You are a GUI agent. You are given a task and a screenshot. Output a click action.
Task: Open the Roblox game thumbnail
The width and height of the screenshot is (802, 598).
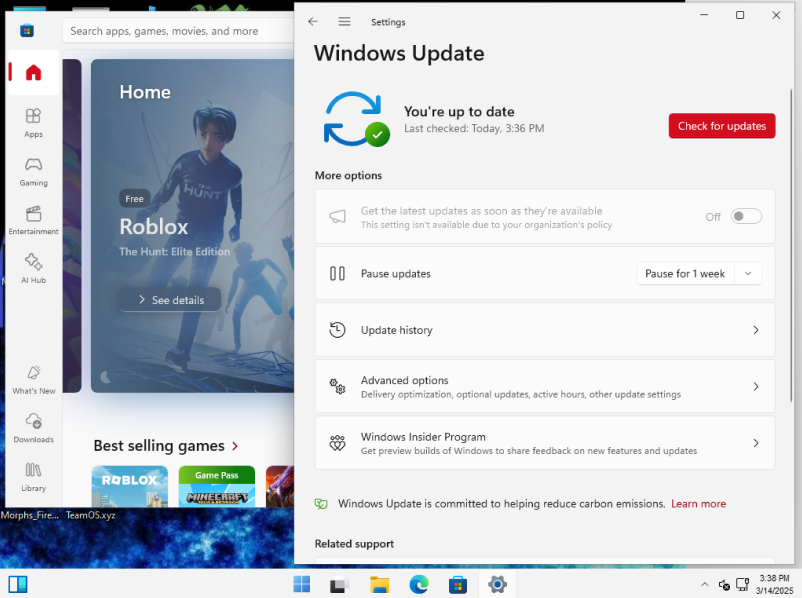point(130,486)
